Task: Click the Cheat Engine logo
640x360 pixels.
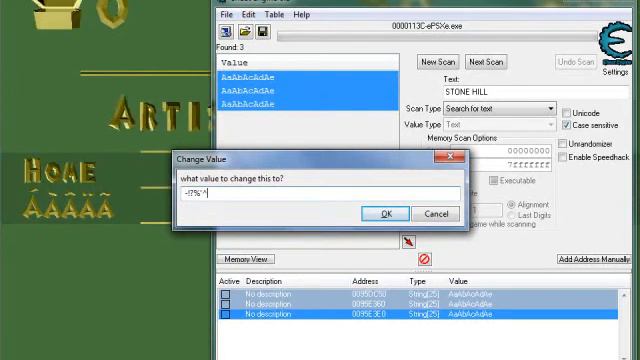Action: pyautogui.click(x=615, y=43)
